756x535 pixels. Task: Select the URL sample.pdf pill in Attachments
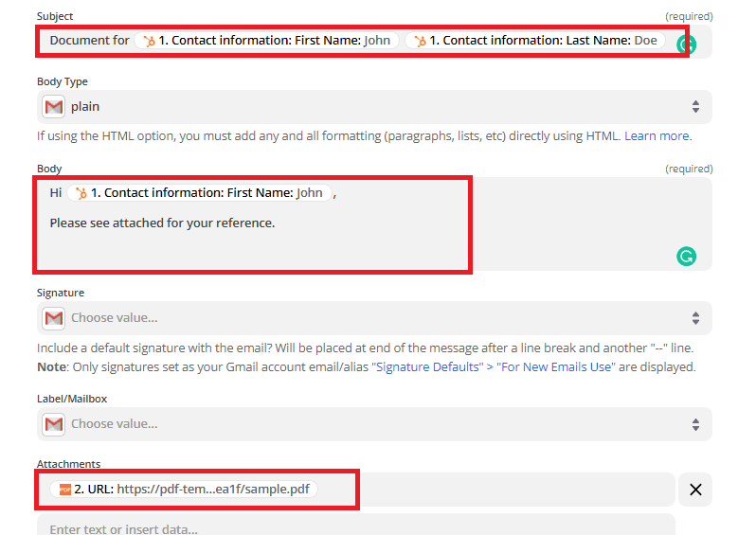[184, 490]
